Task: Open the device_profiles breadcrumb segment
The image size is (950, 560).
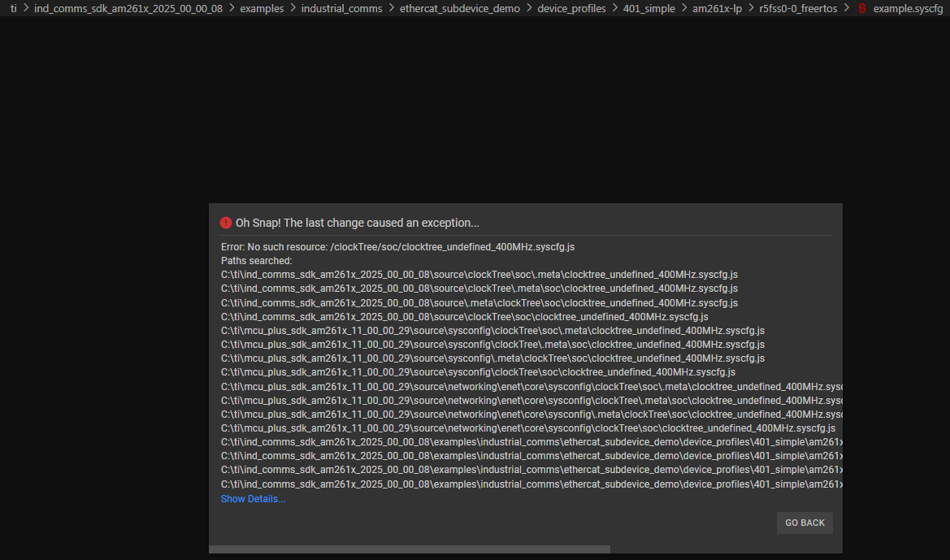Action: point(571,8)
